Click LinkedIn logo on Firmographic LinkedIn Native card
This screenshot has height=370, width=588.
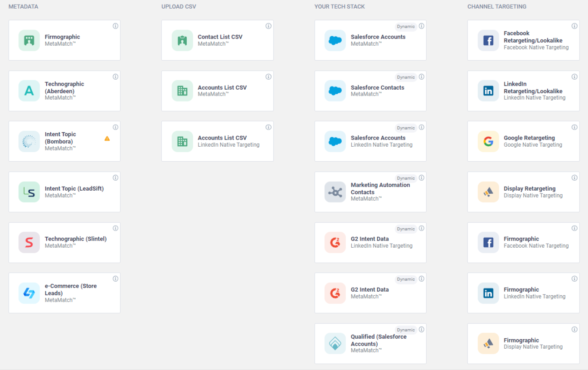point(488,293)
